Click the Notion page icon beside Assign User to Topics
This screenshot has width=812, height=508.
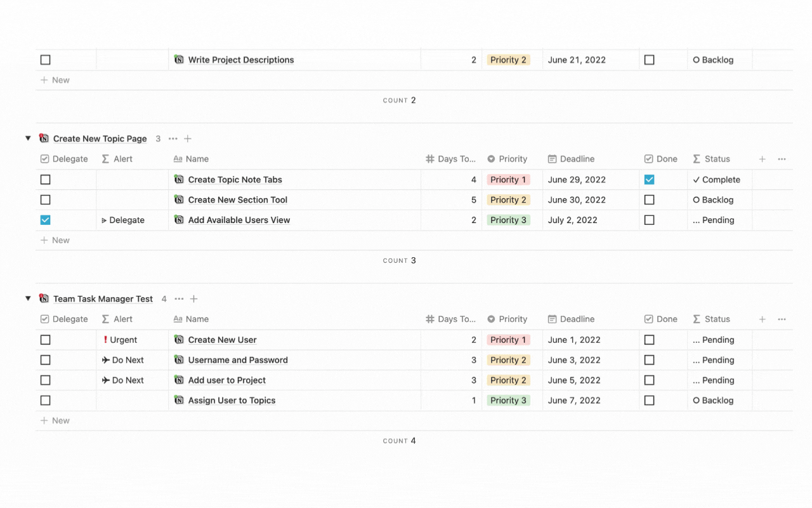(179, 400)
